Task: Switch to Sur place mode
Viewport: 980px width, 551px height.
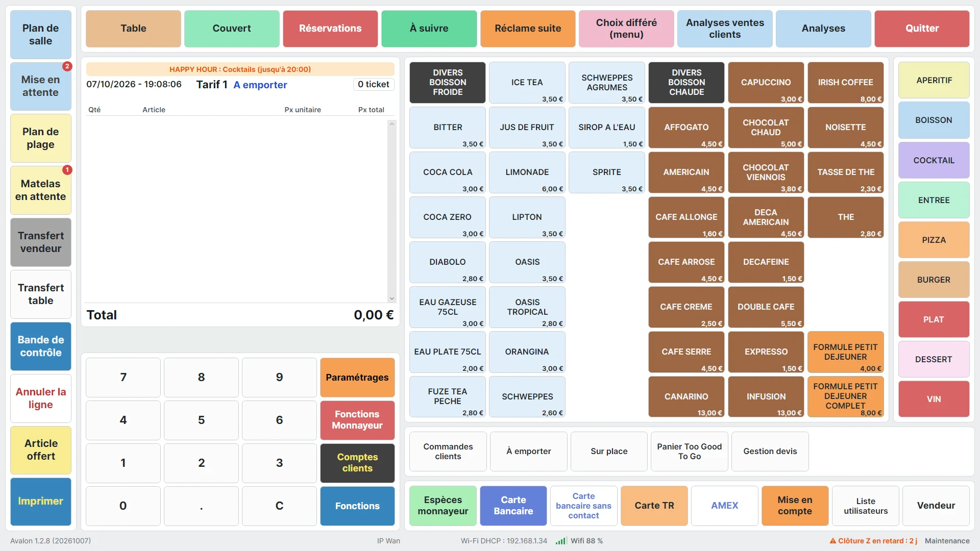Action: (x=609, y=452)
